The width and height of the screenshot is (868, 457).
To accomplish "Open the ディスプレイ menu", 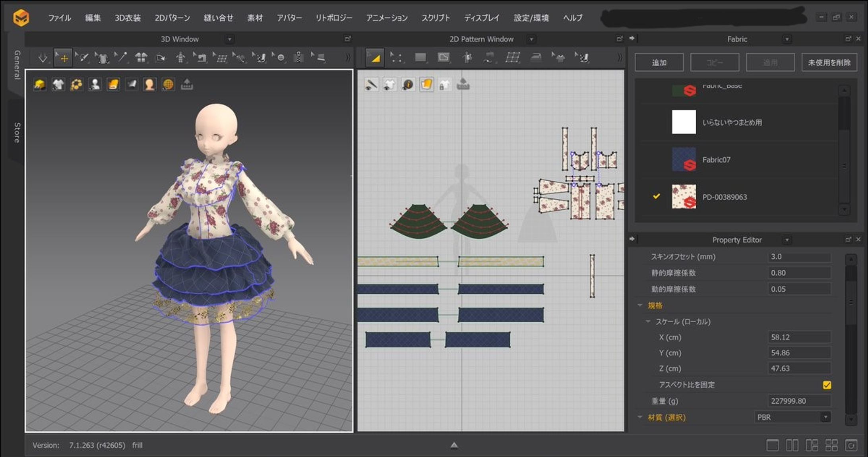I will pyautogui.click(x=481, y=18).
